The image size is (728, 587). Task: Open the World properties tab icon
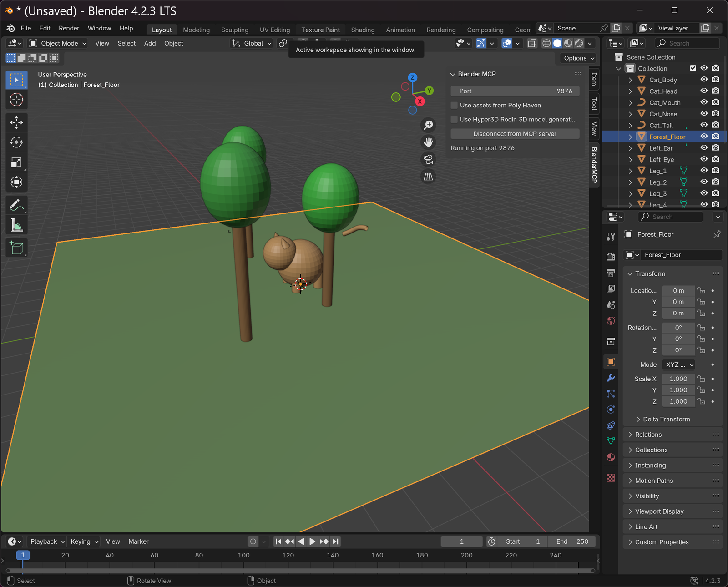(x=611, y=321)
